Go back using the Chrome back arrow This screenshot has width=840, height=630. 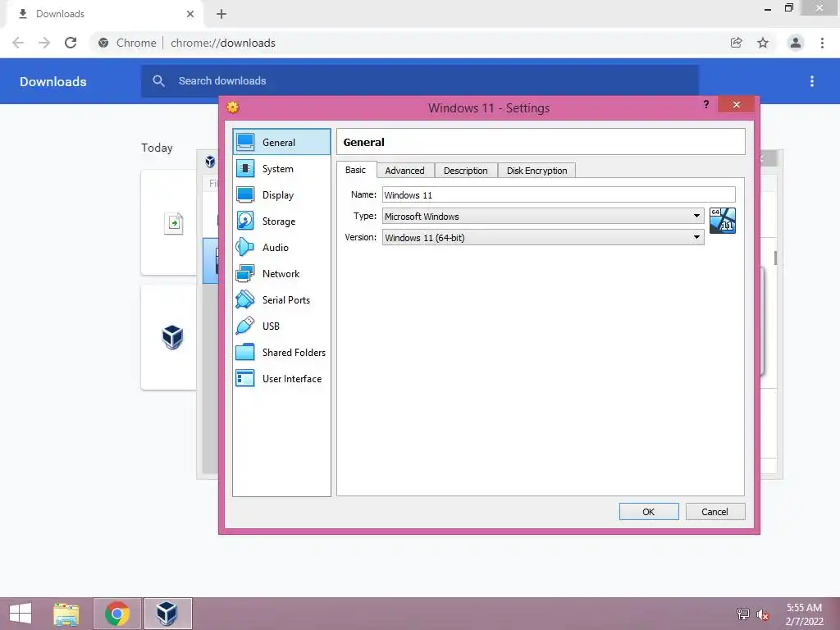18,43
